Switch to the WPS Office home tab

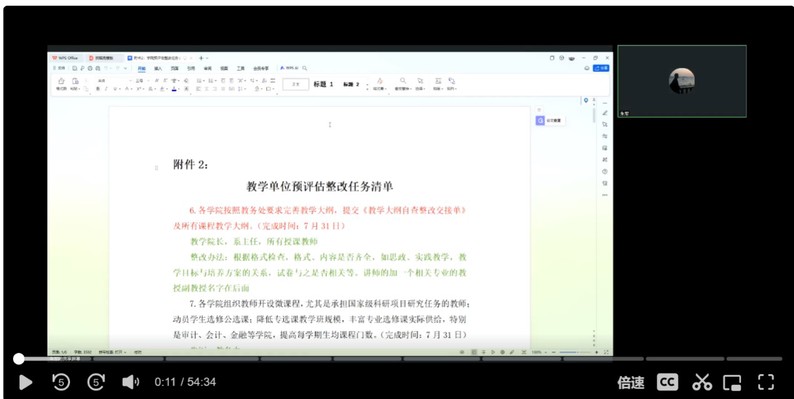(67, 58)
